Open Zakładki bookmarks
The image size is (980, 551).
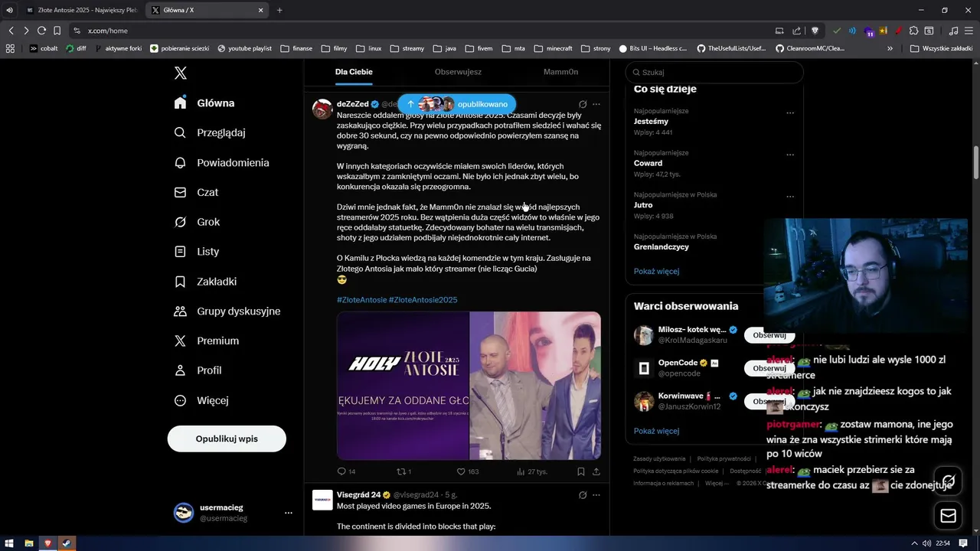[206, 282]
